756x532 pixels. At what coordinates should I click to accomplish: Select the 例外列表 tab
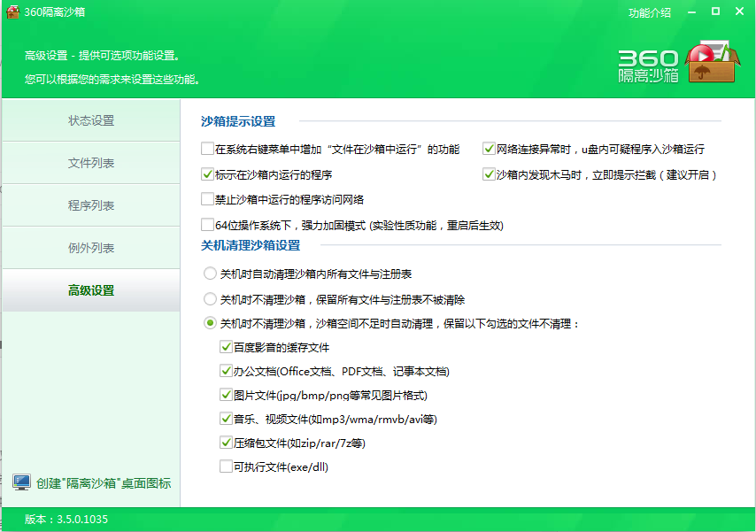coord(91,248)
